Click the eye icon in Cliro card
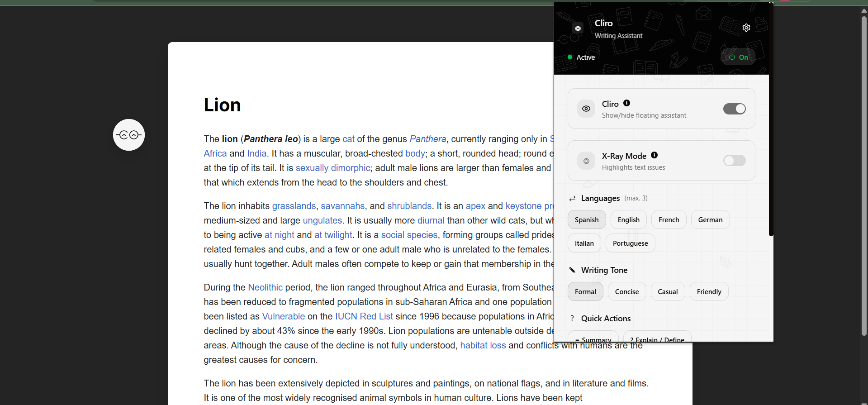This screenshot has width=868, height=405. (586, 109)
